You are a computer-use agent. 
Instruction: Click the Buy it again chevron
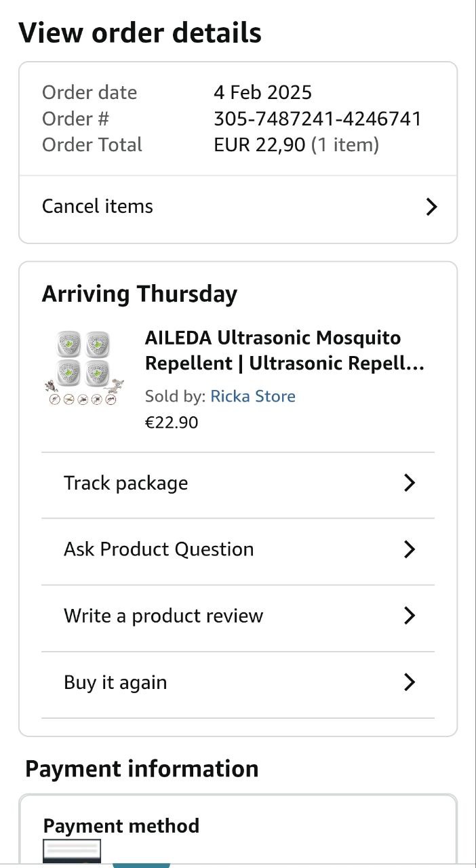409,682
